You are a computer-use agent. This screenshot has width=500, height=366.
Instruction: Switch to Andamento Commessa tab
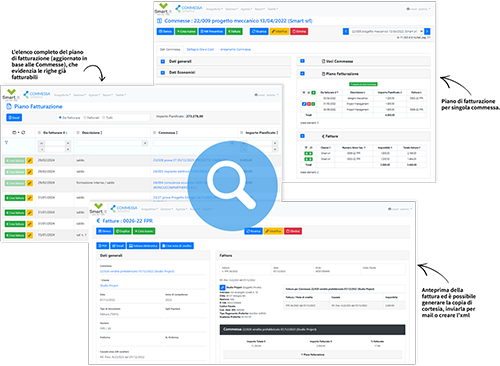pyautogui.click(x=235, y=49)
